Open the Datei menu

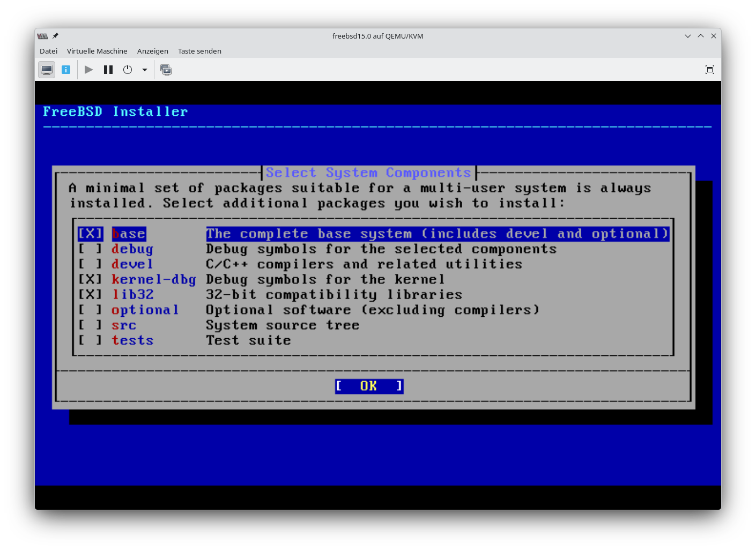click(x=48, y=51)
